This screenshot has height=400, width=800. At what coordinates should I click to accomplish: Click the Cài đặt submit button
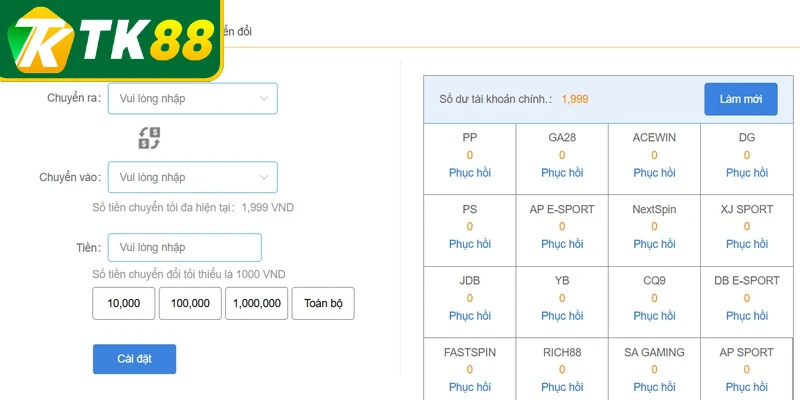[x=135, y=359]
